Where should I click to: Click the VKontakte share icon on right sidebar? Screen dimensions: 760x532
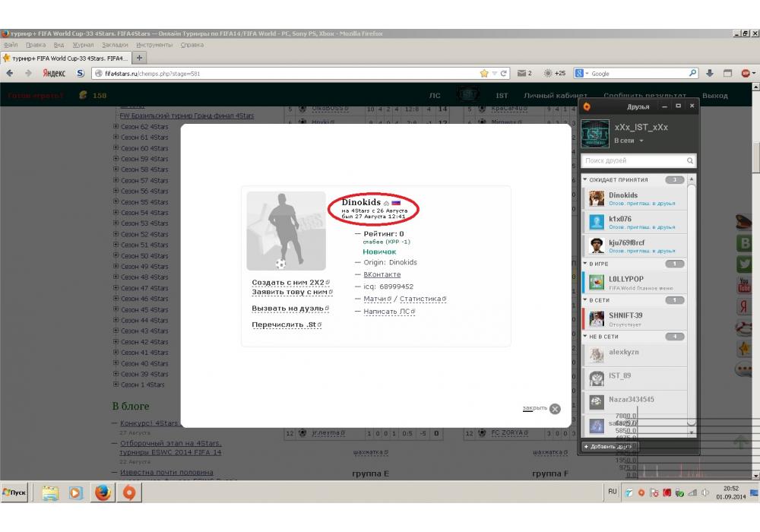coord(744,243)
